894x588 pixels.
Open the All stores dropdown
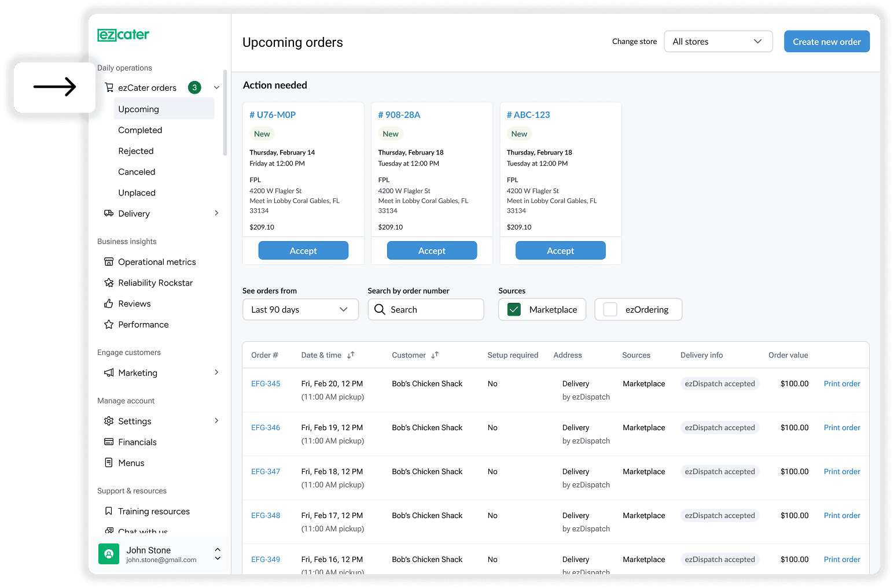point(718,42)
